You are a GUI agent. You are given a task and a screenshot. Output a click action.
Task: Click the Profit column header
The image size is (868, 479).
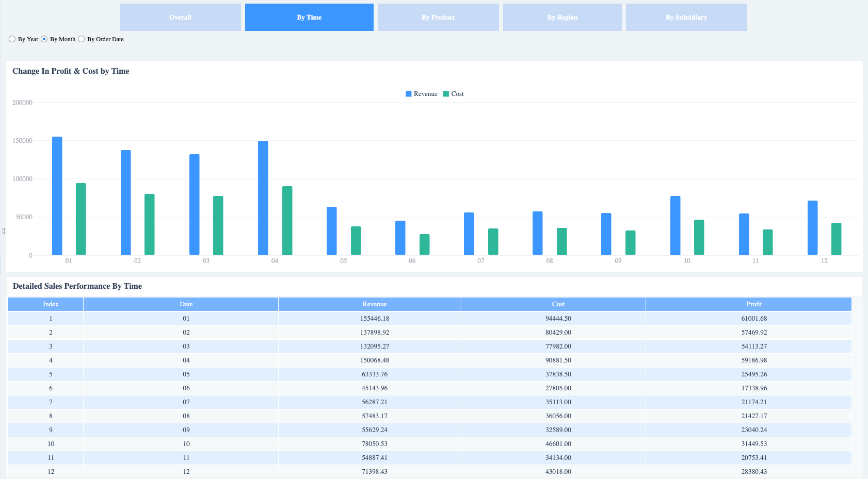pos(754,304)
